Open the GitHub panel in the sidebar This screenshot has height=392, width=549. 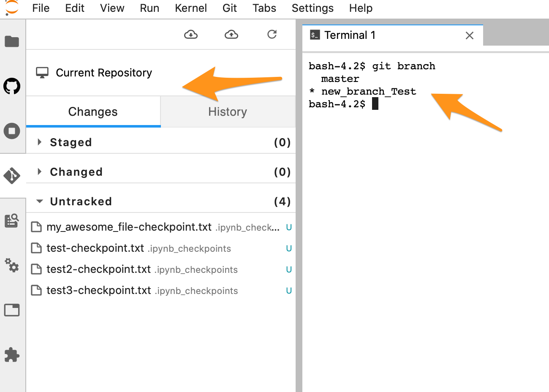point(13,86)
